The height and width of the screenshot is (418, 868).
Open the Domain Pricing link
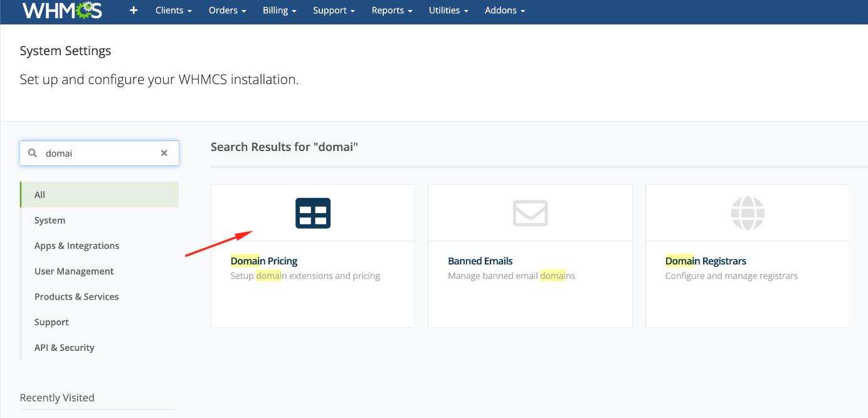pyautogui.click(x=264, y=261)
